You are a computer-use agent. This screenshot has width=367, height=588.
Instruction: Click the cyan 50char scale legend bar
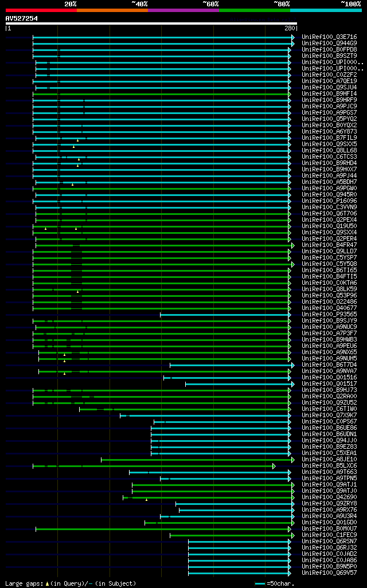click(260, 584)
